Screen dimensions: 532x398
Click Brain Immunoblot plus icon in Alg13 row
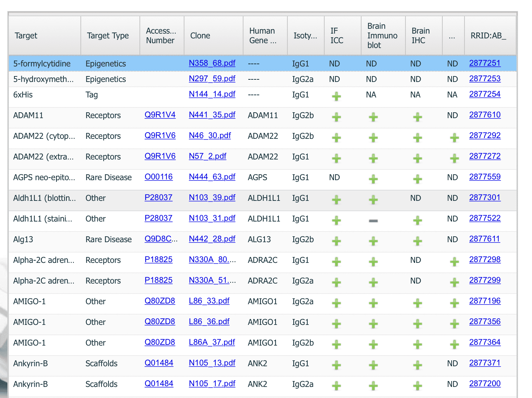coord(373,241)
